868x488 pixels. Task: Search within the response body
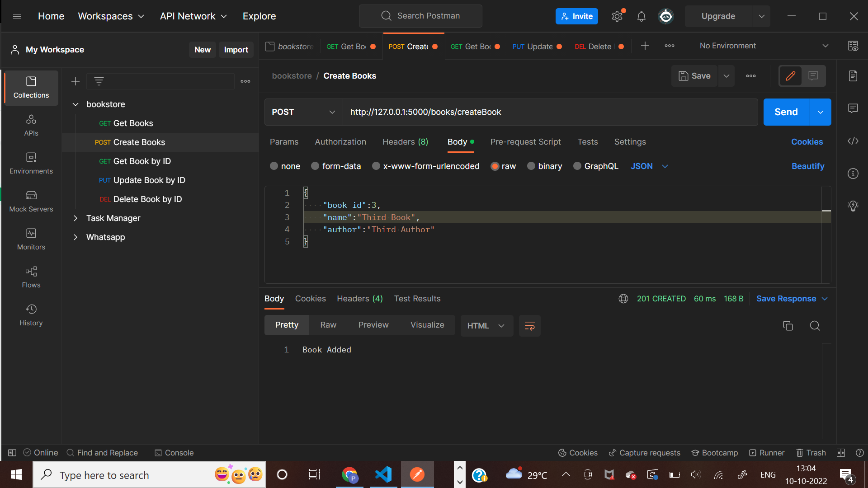click(815, 325)
